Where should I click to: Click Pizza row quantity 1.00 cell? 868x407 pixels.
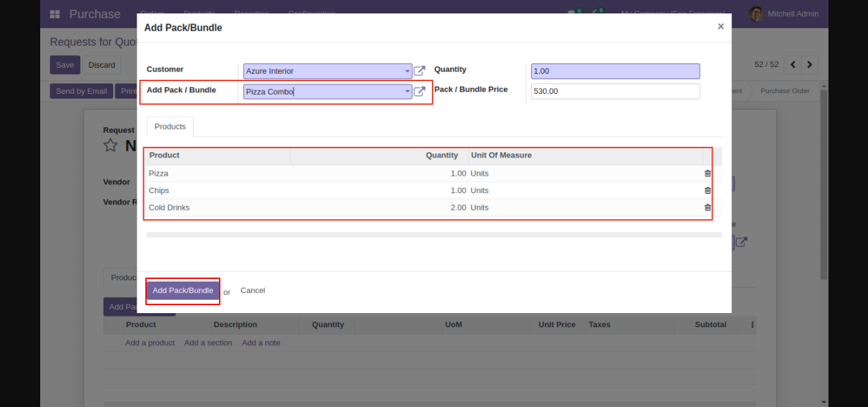(380, 174)
